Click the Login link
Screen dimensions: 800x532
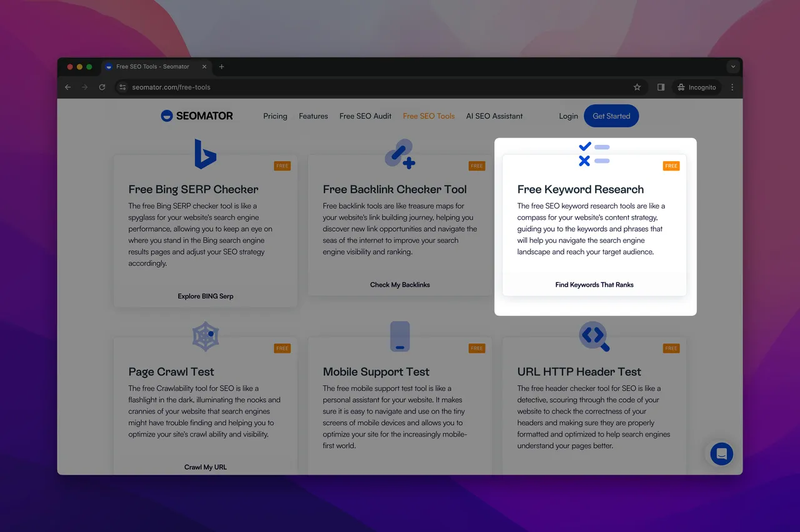568,116
